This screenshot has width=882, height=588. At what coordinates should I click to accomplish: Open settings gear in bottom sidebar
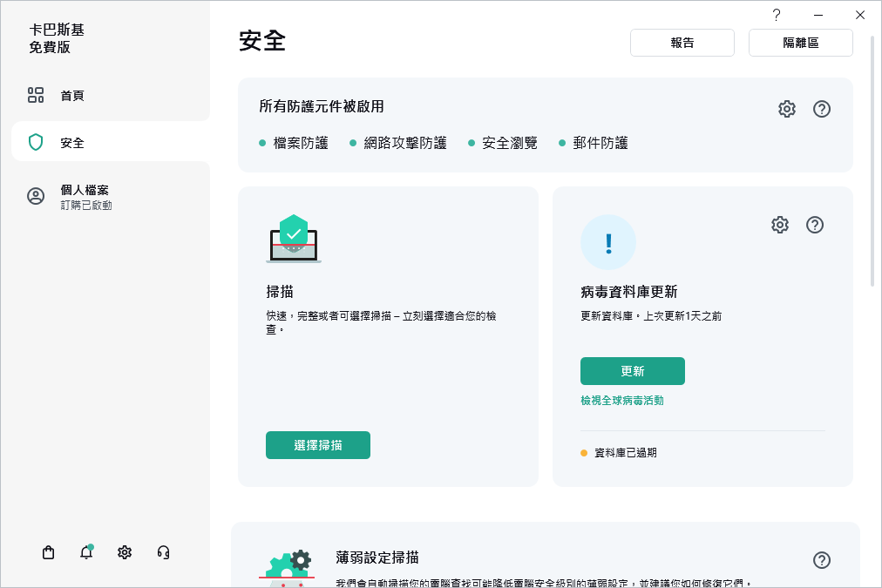pos(125,552)
